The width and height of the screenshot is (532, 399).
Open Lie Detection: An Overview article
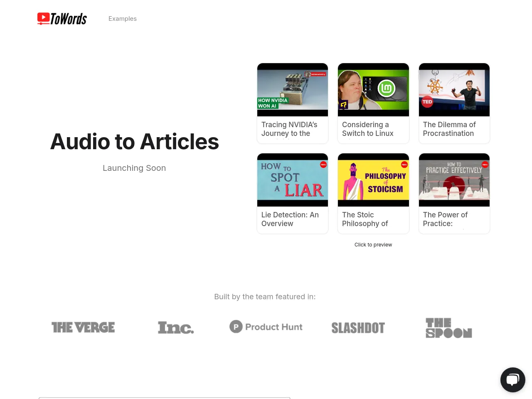pos(290,219)
